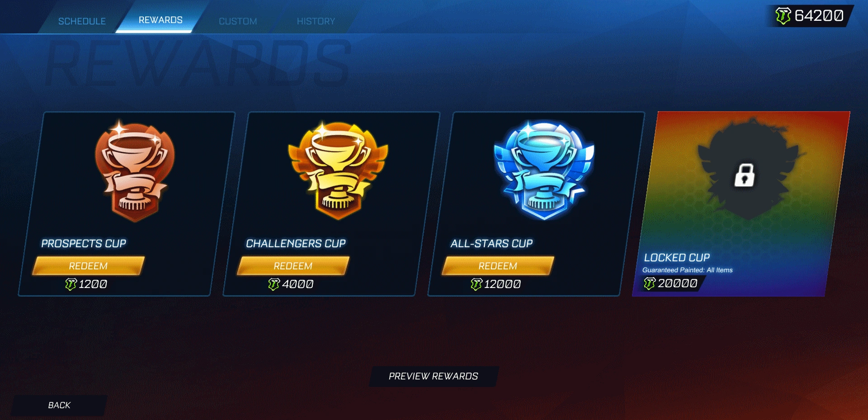Go to the History tab
Viewport: 868px width, 420px height.
click(x=316, y=21)
